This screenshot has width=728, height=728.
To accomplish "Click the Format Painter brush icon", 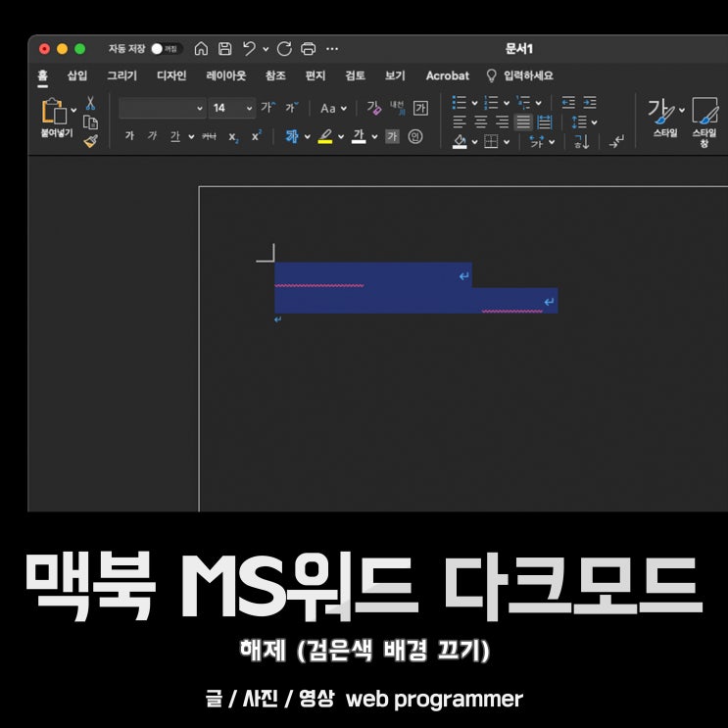I will coord(90,141).
